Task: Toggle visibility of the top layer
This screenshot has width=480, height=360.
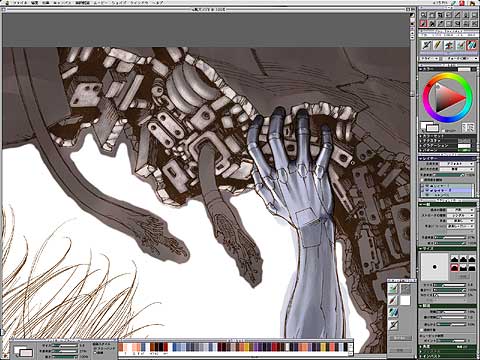Action: [427, 186]
